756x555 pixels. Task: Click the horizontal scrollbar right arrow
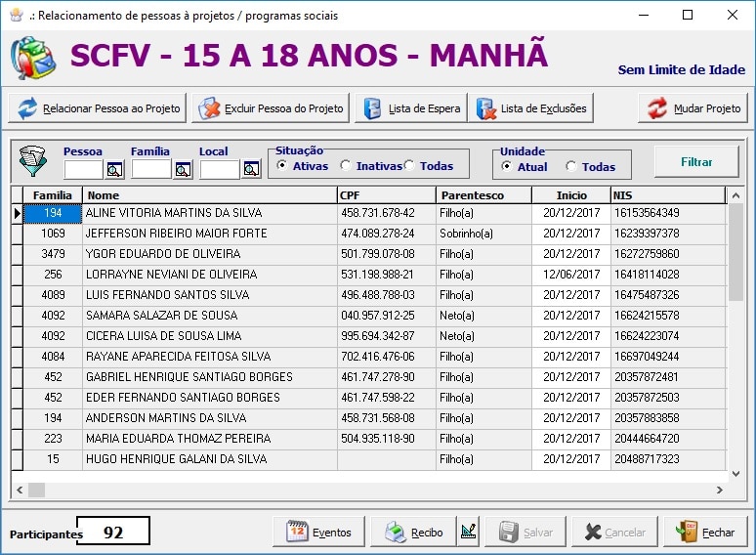pos(719,490)
